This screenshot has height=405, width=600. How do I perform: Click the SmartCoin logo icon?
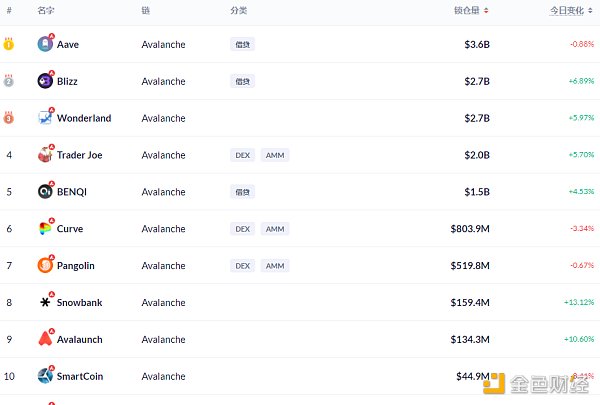coord(45,376)
